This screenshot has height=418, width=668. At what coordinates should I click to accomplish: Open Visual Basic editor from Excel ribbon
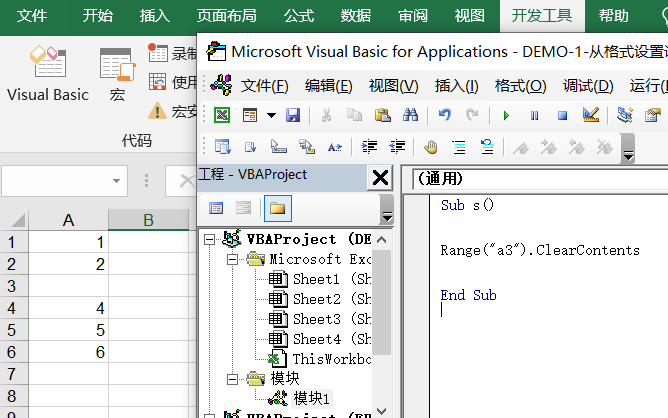[x=48, y=73]
